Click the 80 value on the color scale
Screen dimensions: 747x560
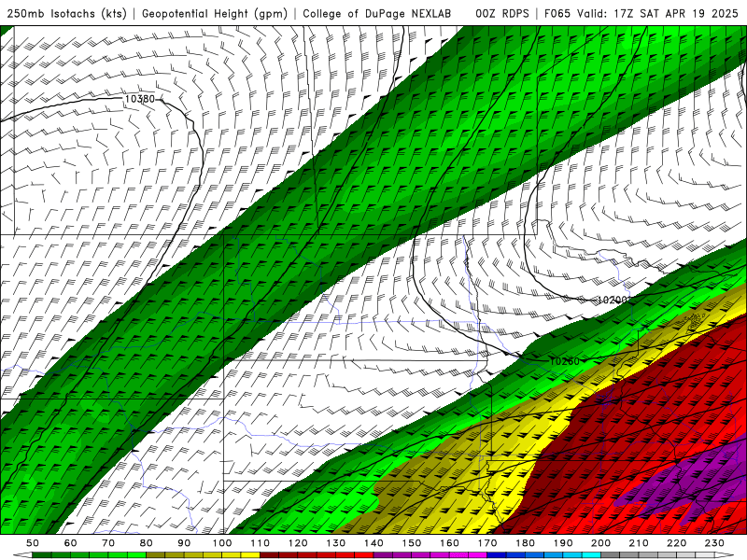tap(146, 543)
